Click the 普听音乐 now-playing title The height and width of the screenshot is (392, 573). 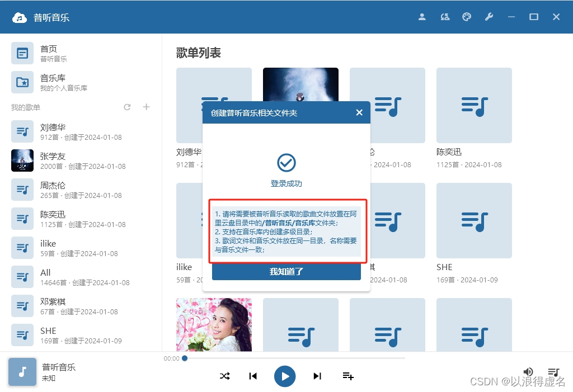click(x=58, y=367)
